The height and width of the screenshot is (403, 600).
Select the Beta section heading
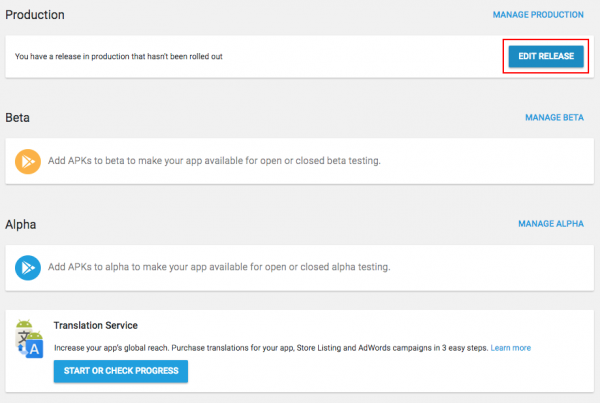pyautogui.click(x=18, y=117)
